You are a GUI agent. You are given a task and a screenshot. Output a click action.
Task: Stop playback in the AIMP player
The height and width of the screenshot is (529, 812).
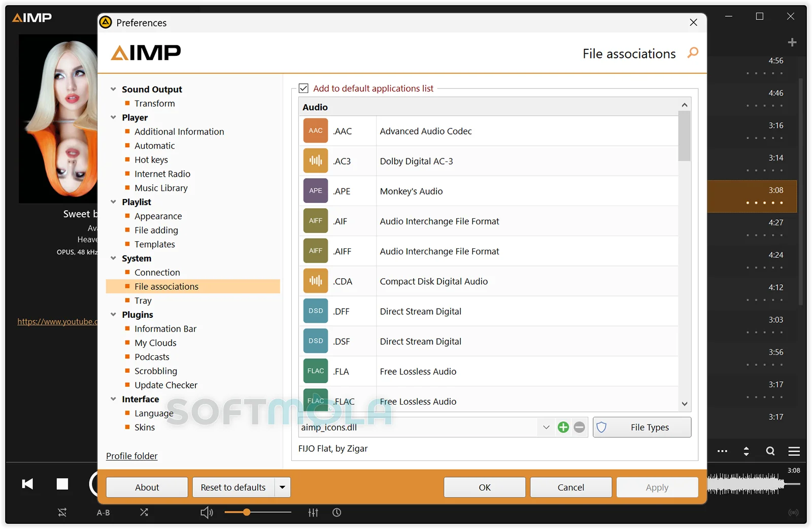pos(62,484)
